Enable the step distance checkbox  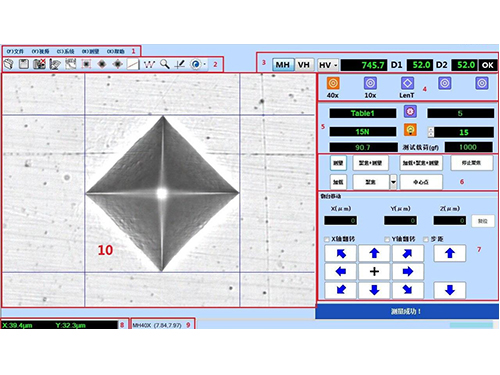[426, 239]
